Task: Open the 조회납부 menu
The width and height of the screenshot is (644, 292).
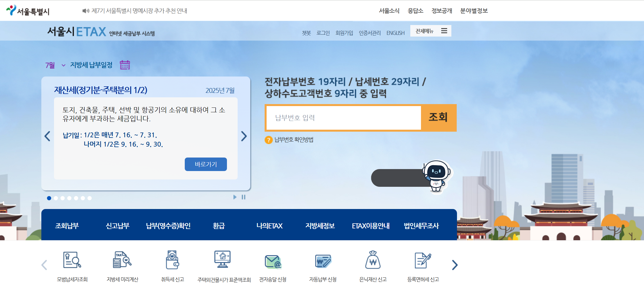Action: click(x=67, y=226)
